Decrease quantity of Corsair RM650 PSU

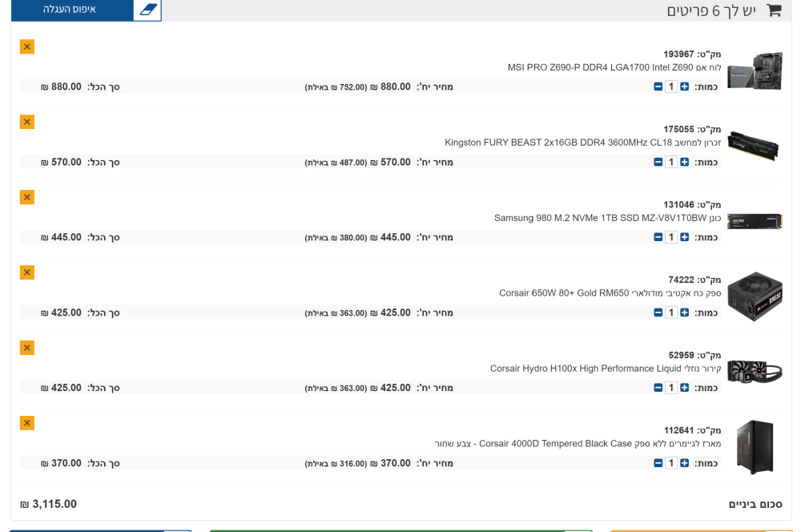point(658,312)
